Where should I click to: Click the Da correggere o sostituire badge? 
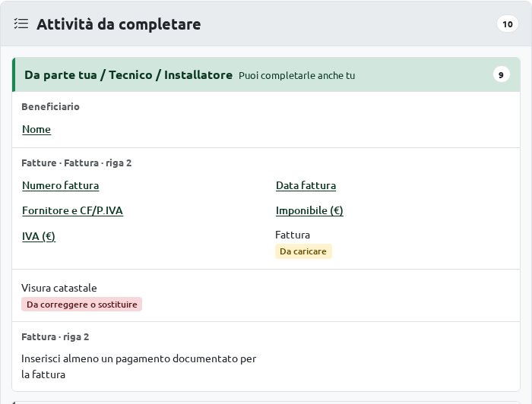[x=82, y=305]
